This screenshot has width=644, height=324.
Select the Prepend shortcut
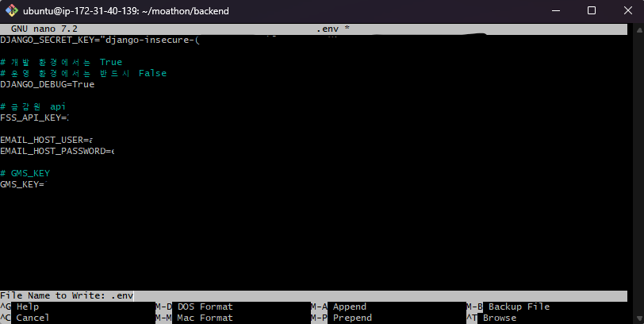(x=351, y=318)
